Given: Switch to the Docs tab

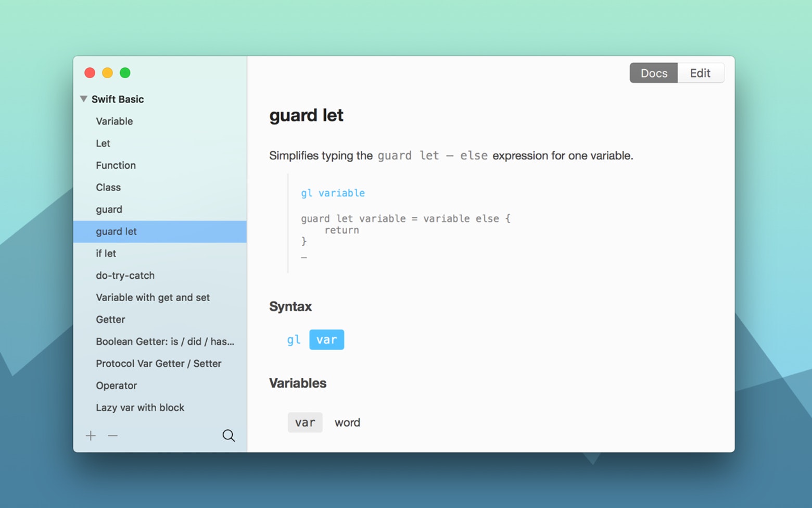Looking at the screenshot, I should click(653, 73).
